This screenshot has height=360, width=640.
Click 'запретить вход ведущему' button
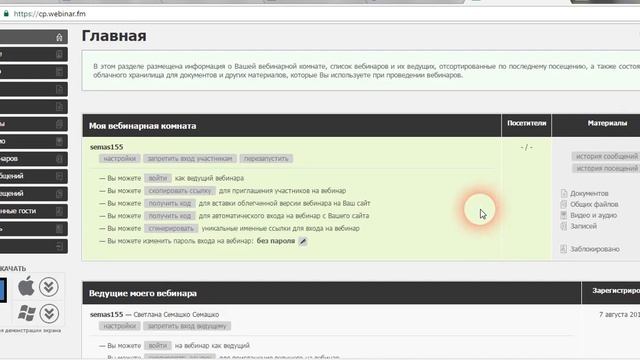(187, 326)
